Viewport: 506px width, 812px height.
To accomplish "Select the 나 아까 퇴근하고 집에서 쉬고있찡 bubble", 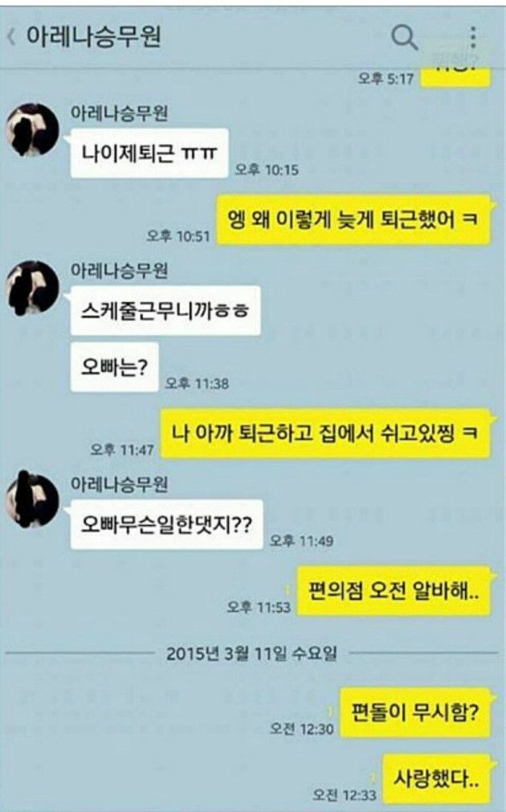I will (325, 433).
